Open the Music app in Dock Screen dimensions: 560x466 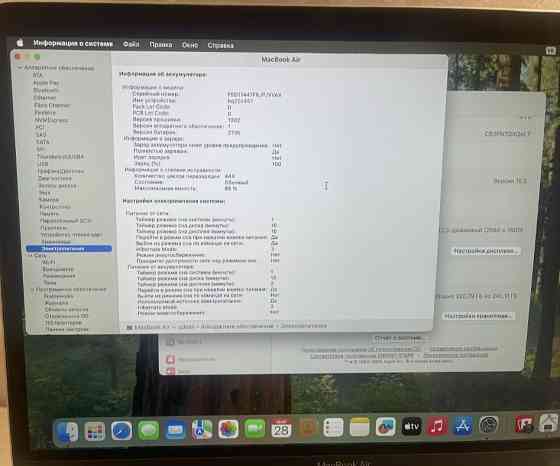[437, 426]
